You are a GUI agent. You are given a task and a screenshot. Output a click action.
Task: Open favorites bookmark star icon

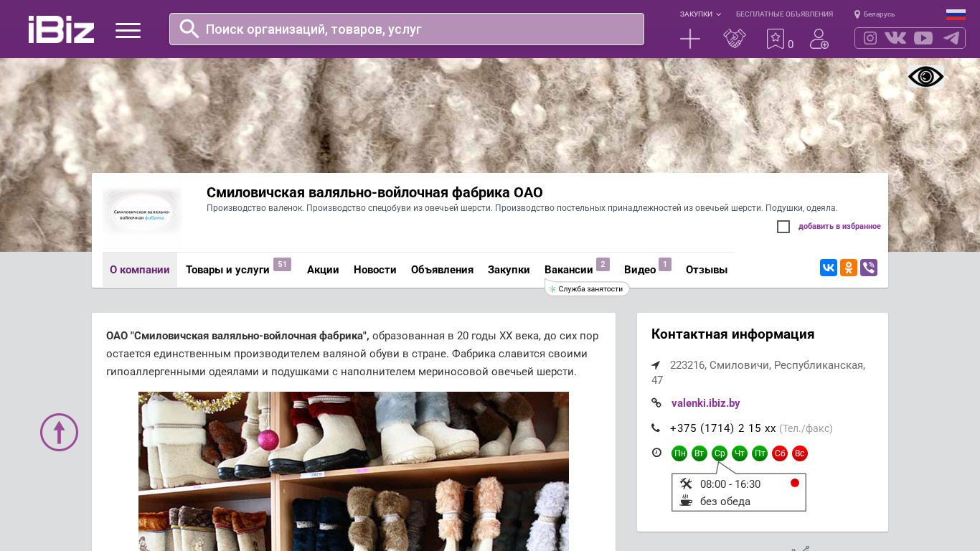coord(776,39)
